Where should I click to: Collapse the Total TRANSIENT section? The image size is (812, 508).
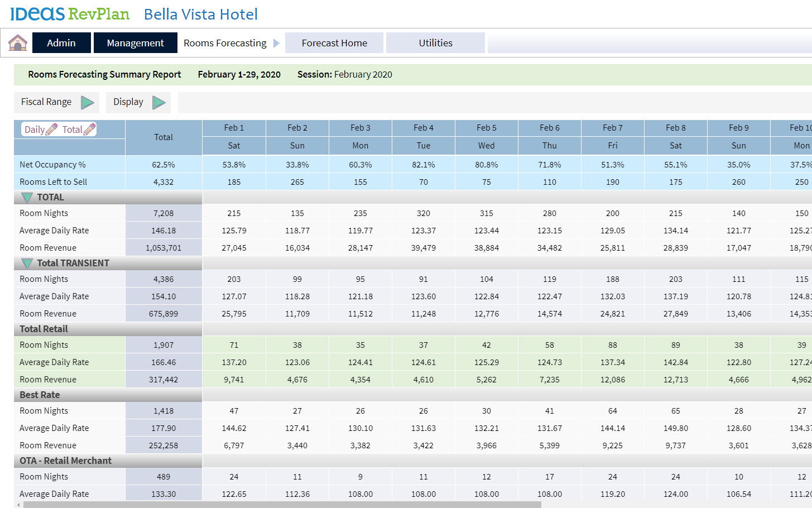[27, 263]
